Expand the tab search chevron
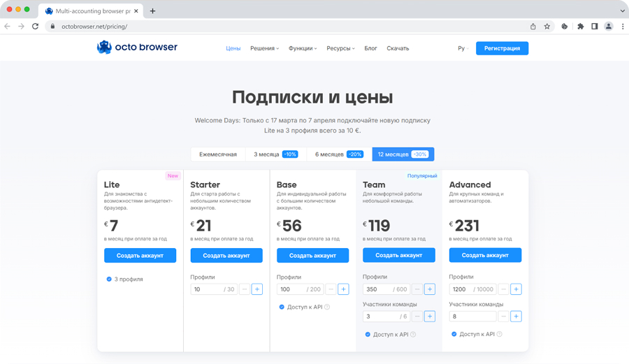The height and width of the screenshot is (364, 629). (622, 10)
